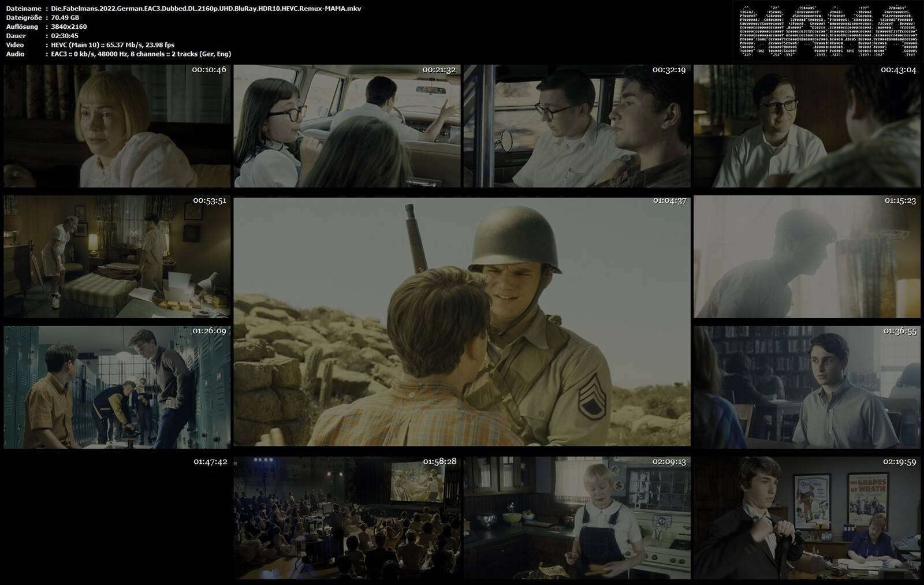Click the MKV filename text in the header
This screenshot has height=585, width=924.
tap(206, 9)
